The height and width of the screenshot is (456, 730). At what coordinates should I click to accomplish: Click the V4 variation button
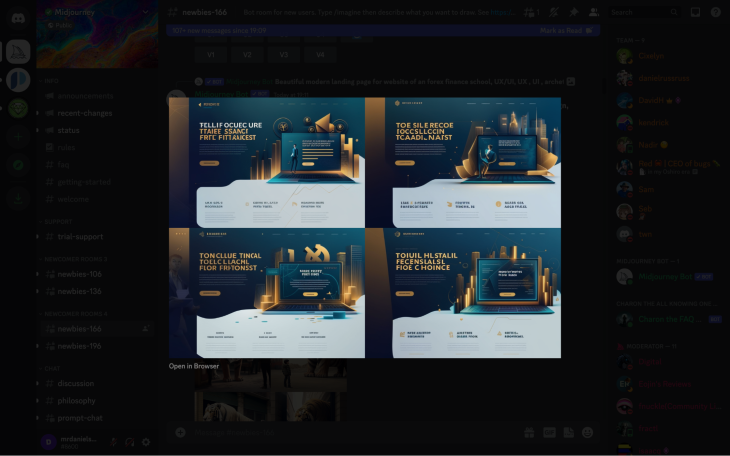pos(320,54)
